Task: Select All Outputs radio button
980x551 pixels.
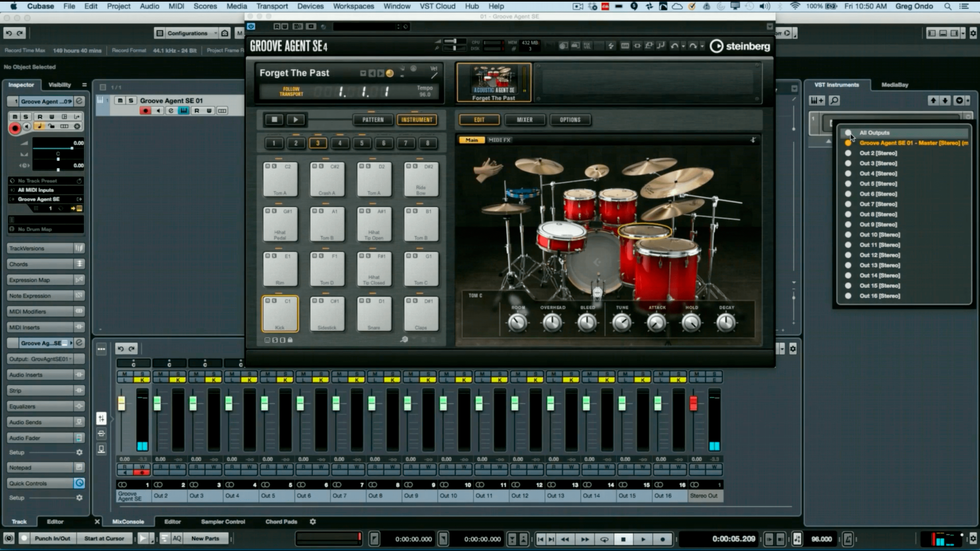Action: pos(848,133)
